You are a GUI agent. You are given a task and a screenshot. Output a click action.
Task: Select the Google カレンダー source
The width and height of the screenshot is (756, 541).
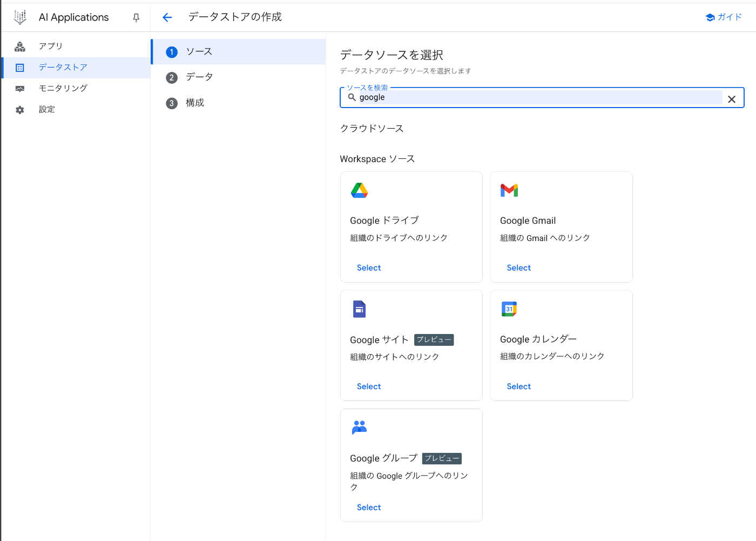(x=519, y=386)
